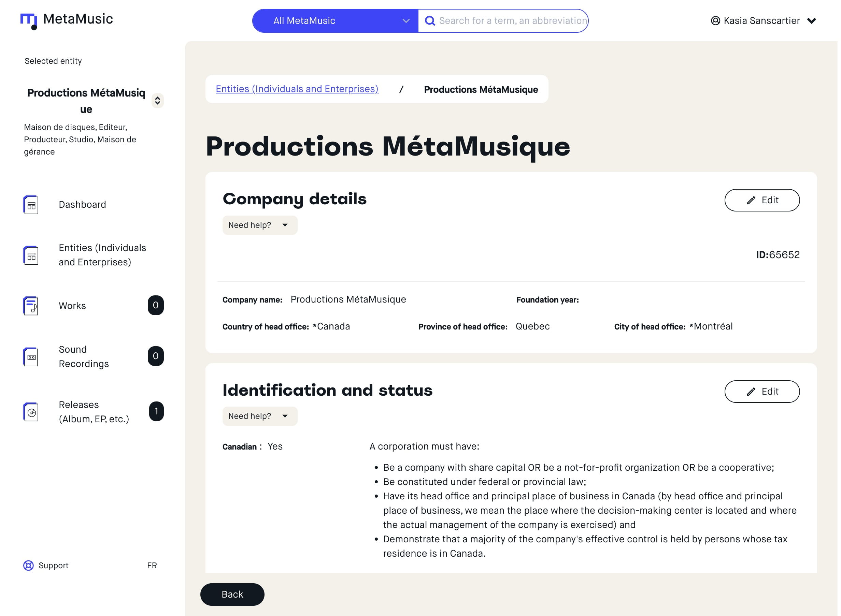Click the MetaMusic logo icon
841x616 pixels.
coord(29,21)
